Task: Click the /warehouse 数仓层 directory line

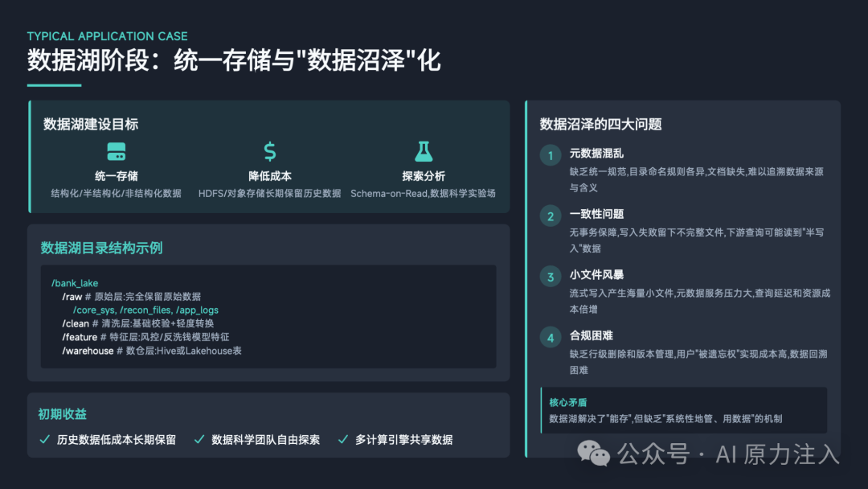Action: pos(152,351)
